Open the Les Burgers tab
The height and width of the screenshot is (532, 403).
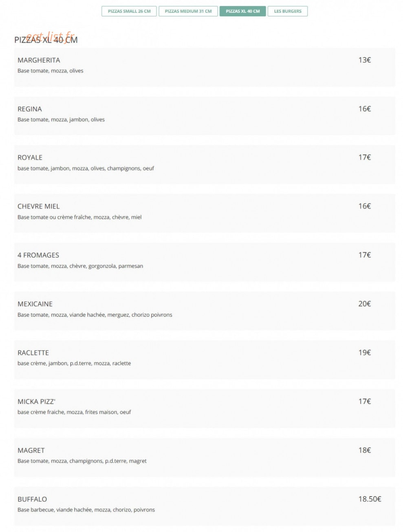[x=288, y=11]
